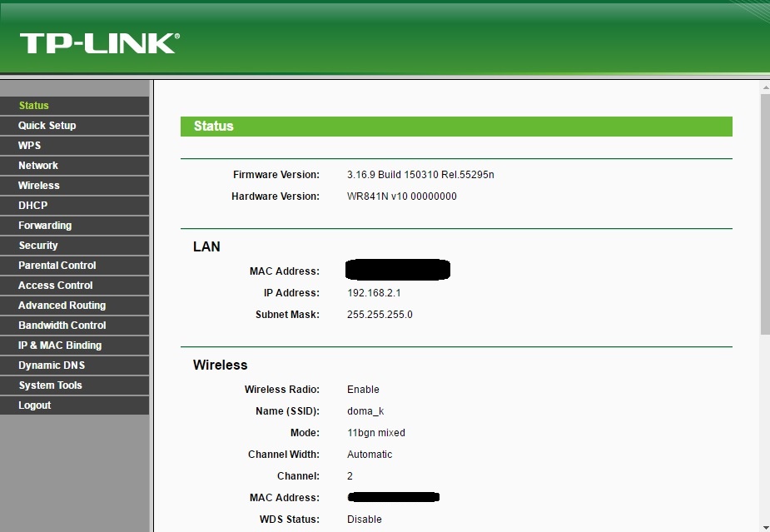Click the Wireless section heading
Image resolution: width=770 pixels, height=532 pixels.
pyautogui.click(x=220, y=365)
